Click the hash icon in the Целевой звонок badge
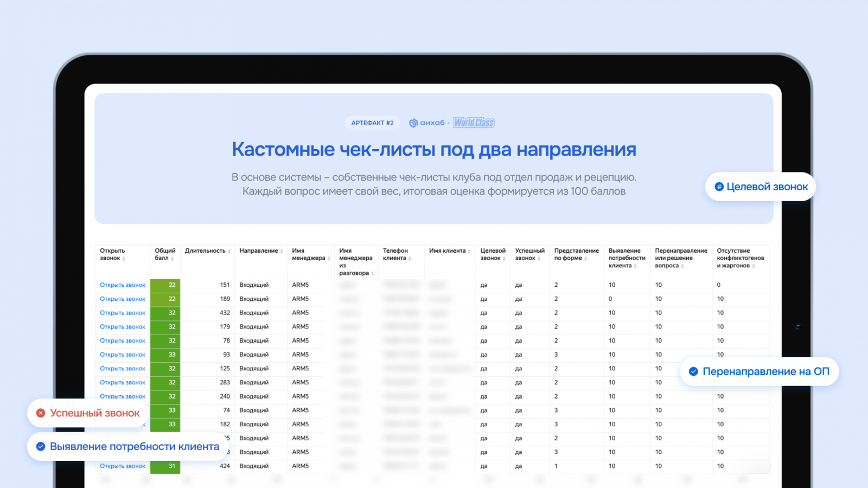The width and height of the screenshot is (868, 488). pos(719,187)
